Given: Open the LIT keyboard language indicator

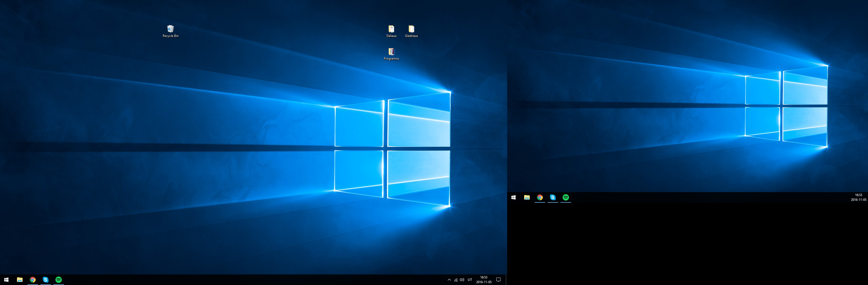Looking at the screenshot, I should (470, 280).
